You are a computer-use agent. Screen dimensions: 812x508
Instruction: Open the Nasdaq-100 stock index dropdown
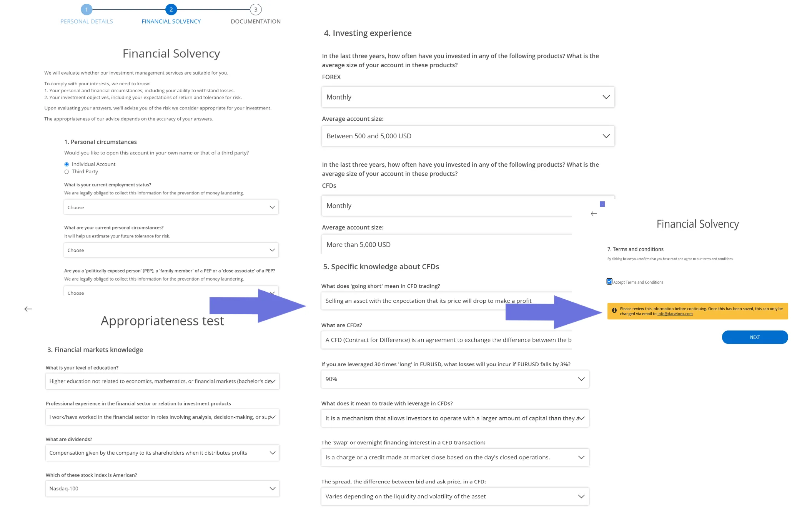pyautogui.click(x=162, y=489)
